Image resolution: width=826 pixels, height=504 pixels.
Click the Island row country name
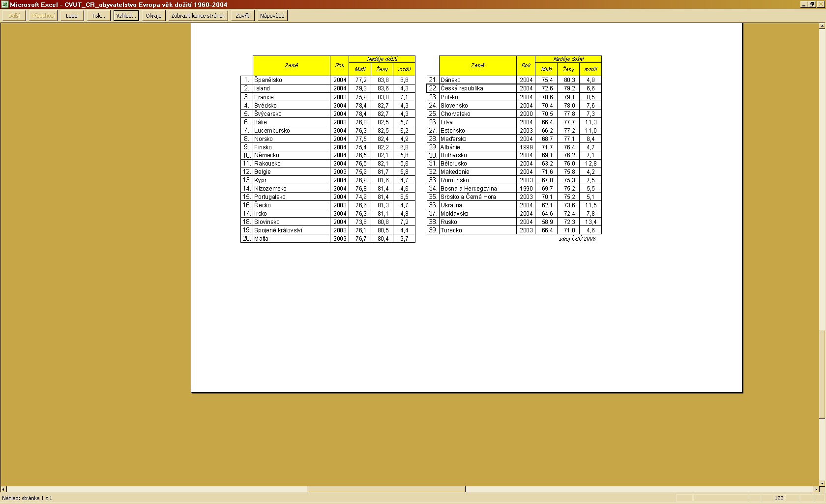click(x=292, y=88)
